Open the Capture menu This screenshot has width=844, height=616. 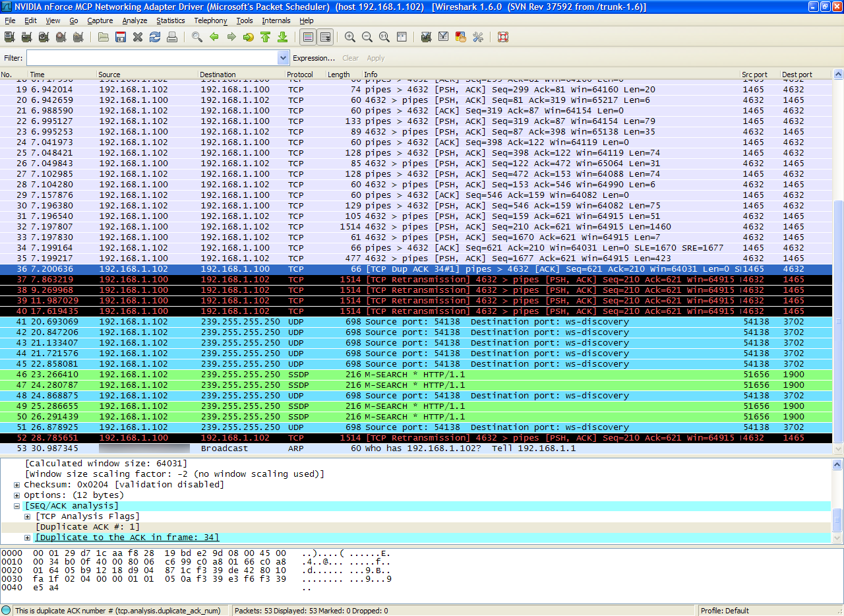[100, 20]
